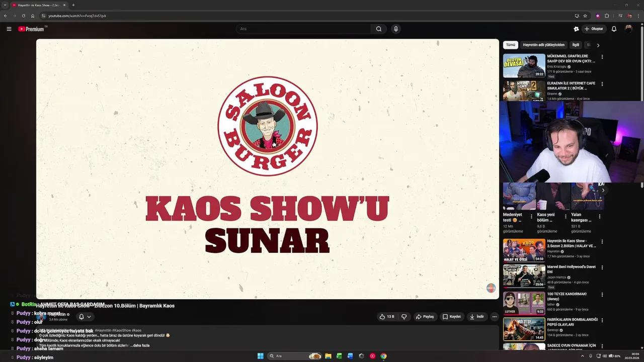This screenshot has width=644, height=362.
Task: Open Marvel Beni Hollywood'a Davet thumbnail
Action: 524,276
